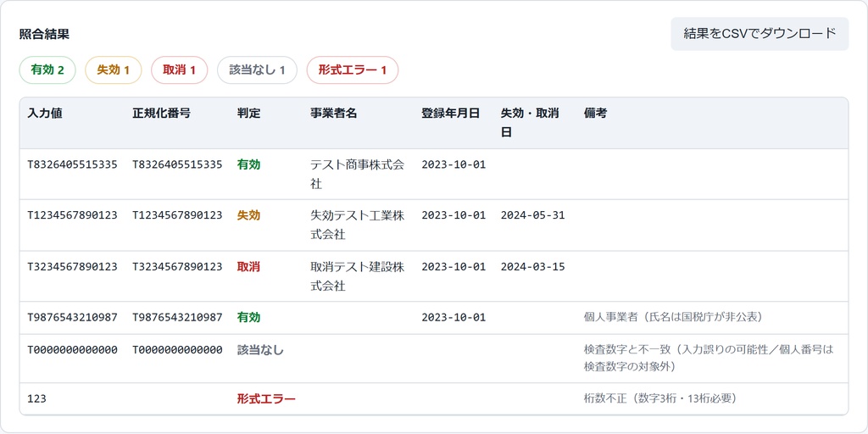Click the 失効・取消日 column header
Viewport: 868px width, 434px height.
coord(530,123)
